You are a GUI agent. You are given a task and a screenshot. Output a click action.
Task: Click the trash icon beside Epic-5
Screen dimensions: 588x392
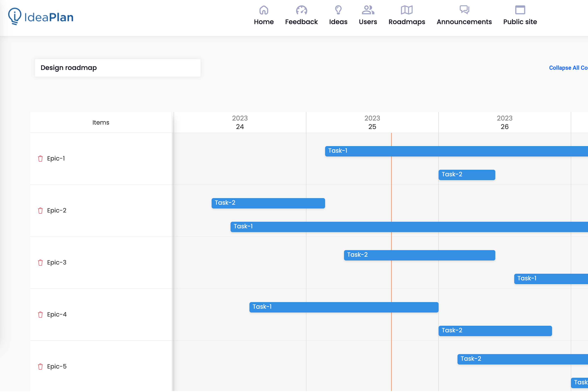coord(40,366)
